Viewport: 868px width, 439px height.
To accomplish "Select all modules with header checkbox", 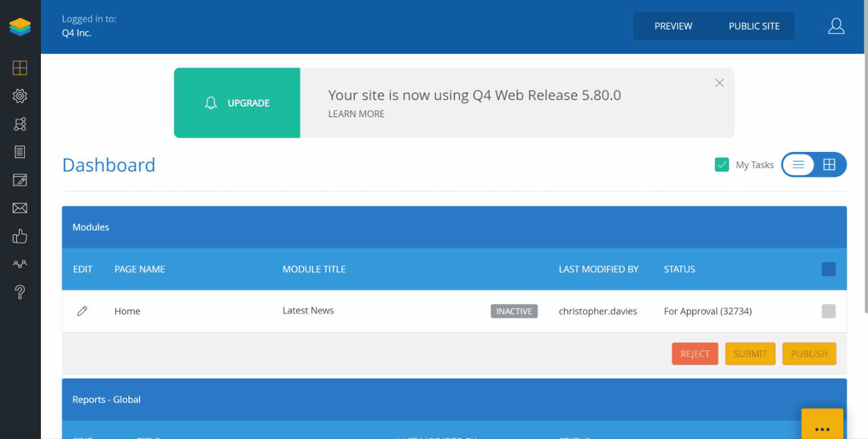I will (x=828, y=269).
